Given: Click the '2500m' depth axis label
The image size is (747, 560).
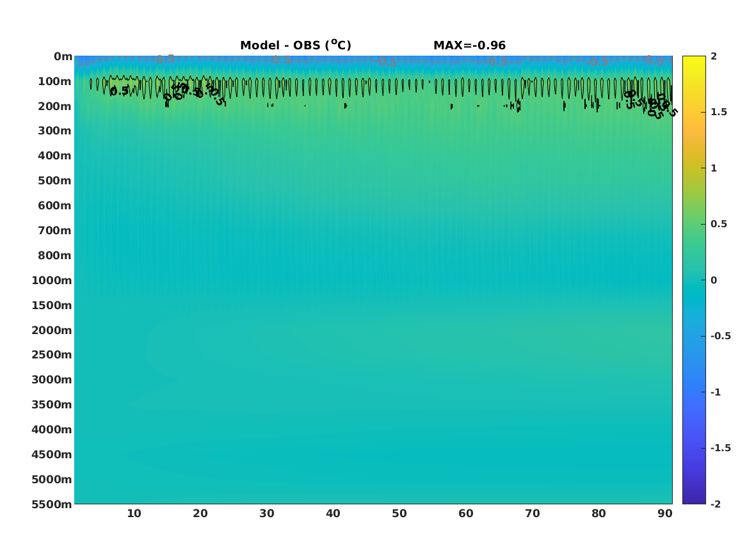Looking at the screenshot, I should (52, 355).
